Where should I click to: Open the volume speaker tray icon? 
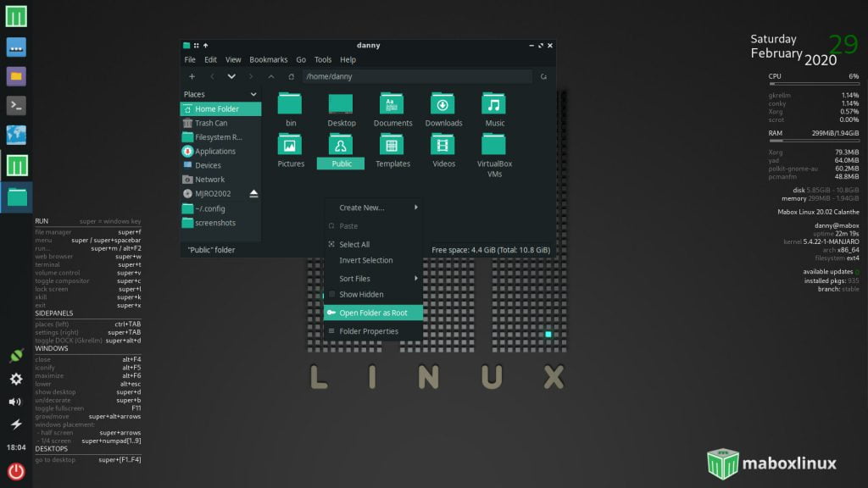tap(15, 402)
